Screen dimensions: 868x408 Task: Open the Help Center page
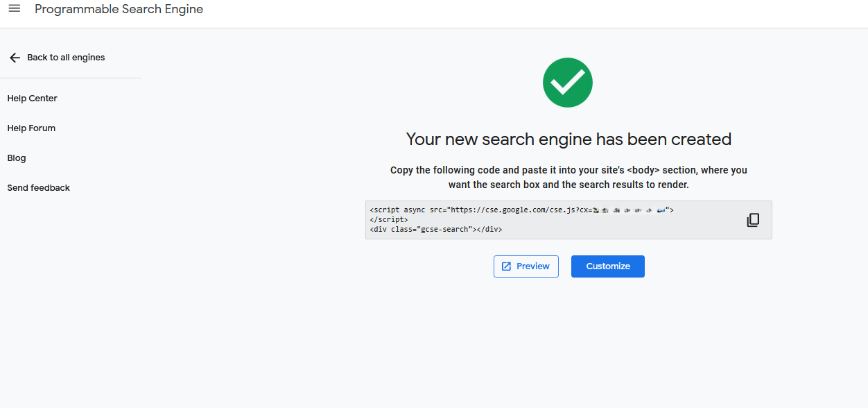tap(32, 99)
